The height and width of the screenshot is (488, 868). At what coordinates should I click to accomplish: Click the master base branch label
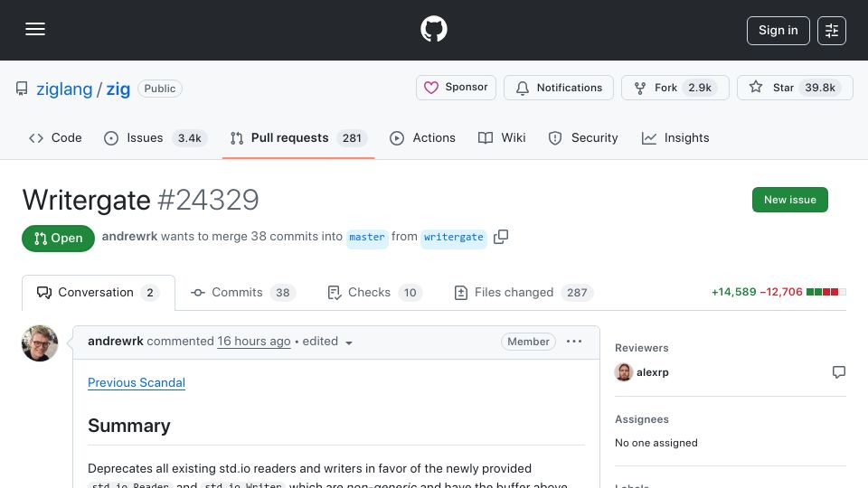coord(367,238)
